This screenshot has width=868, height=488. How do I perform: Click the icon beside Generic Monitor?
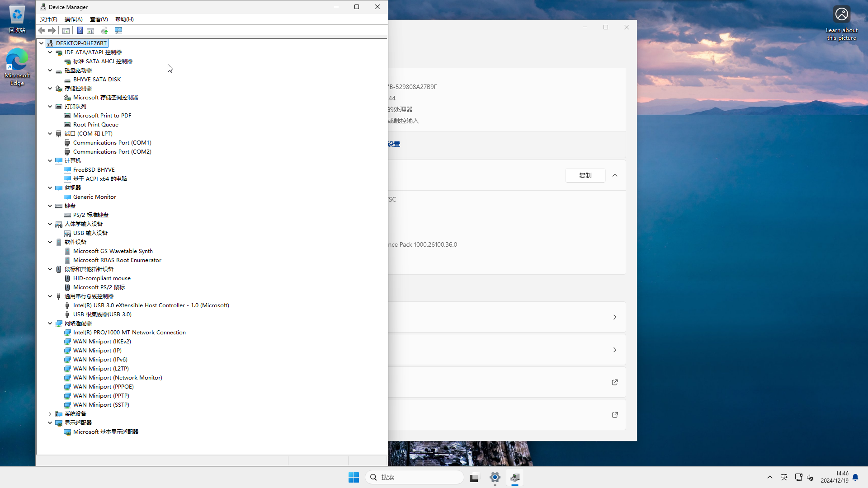(x=67, y=197)
